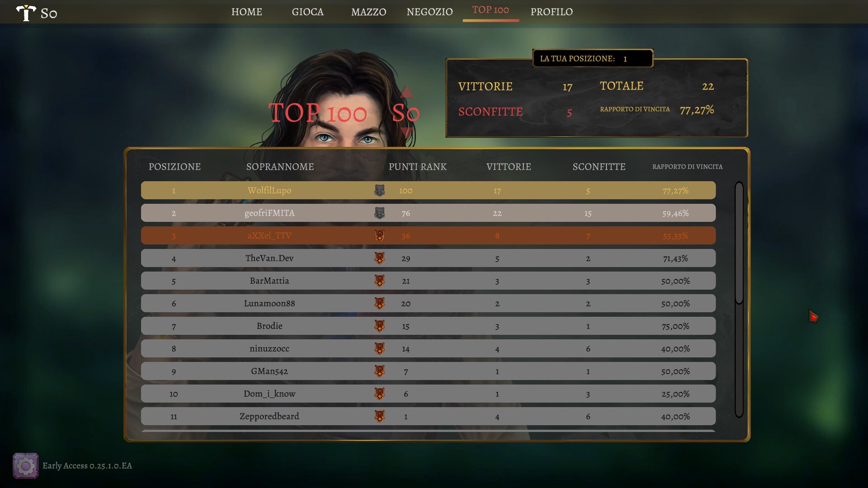Go to the NEGOZIO tab
The image size is (868, 488).
click(x=429, y=12)
